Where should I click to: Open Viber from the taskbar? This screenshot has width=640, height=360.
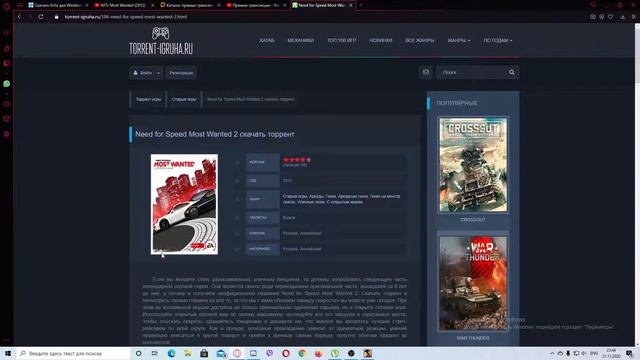click(x=269, y=353)
